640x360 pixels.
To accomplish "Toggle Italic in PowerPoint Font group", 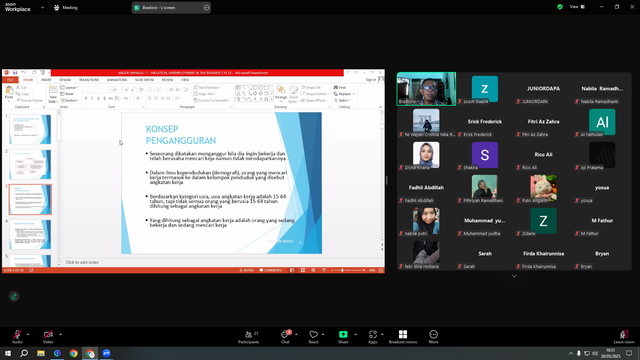I will point(92,98).
